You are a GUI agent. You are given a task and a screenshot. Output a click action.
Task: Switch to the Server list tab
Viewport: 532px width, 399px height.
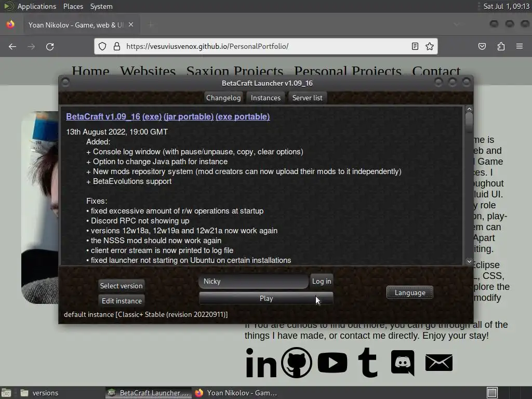pos(308,98)
